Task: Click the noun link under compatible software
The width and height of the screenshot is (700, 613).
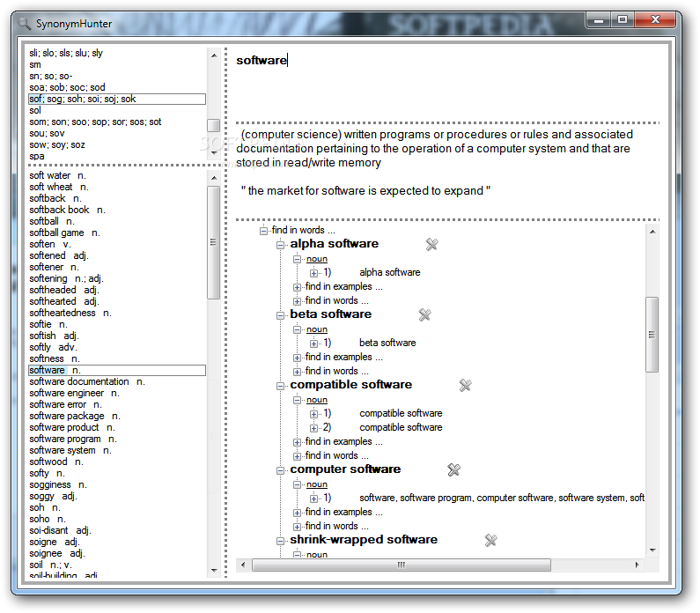Action: coord(317,400)
